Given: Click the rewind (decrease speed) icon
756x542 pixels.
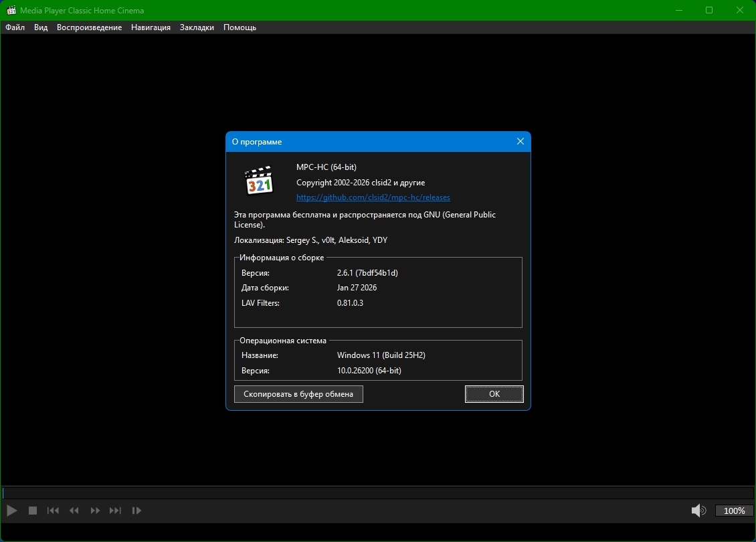Looking at the screenshot, I should point(74,511).
